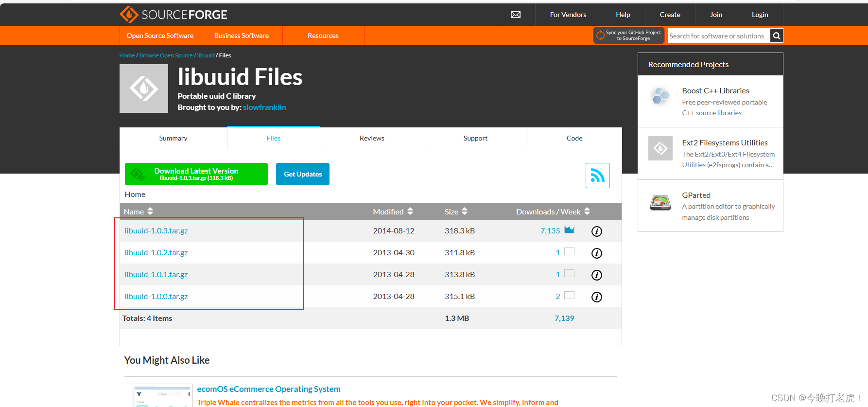This screenshot has width=868, height=407.
Task: Click the 7,139 total downloads link
Action: pos(564,318)
